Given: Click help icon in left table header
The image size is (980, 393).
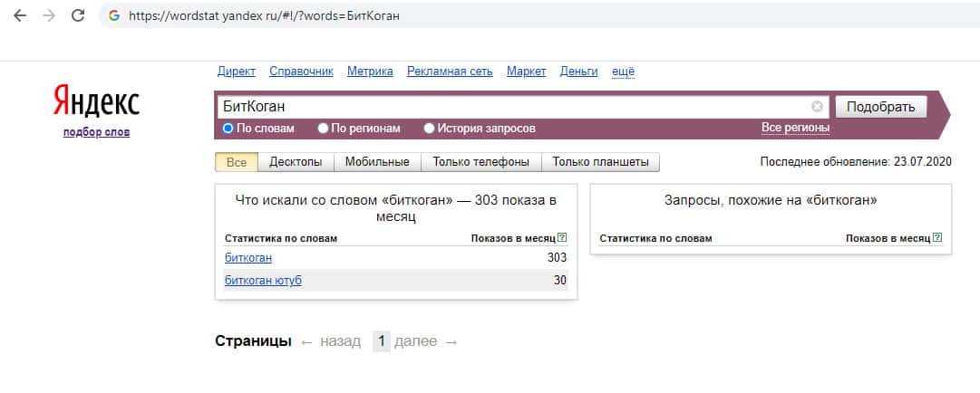Looking at the screenshot, I should tap(563, 238).
